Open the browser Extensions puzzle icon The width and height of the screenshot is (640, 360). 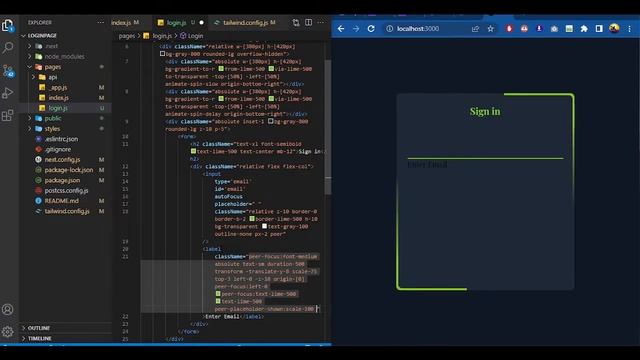tap(584, 29)
